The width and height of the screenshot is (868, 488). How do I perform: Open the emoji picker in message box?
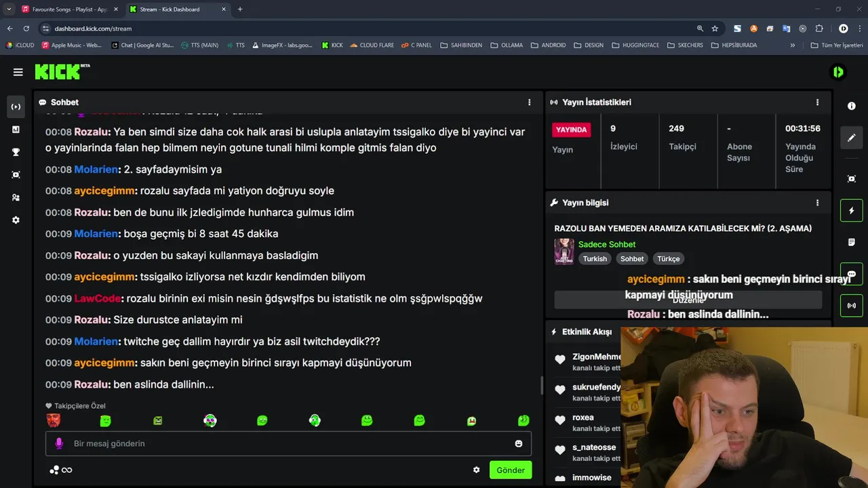(519, 443)
